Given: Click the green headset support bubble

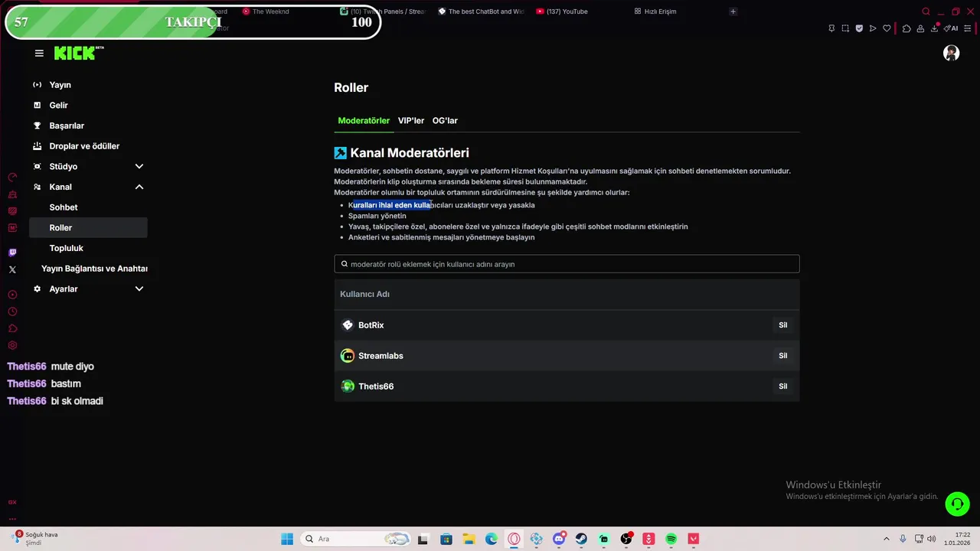Looking at the screenshot, I should tap(957, 504).
